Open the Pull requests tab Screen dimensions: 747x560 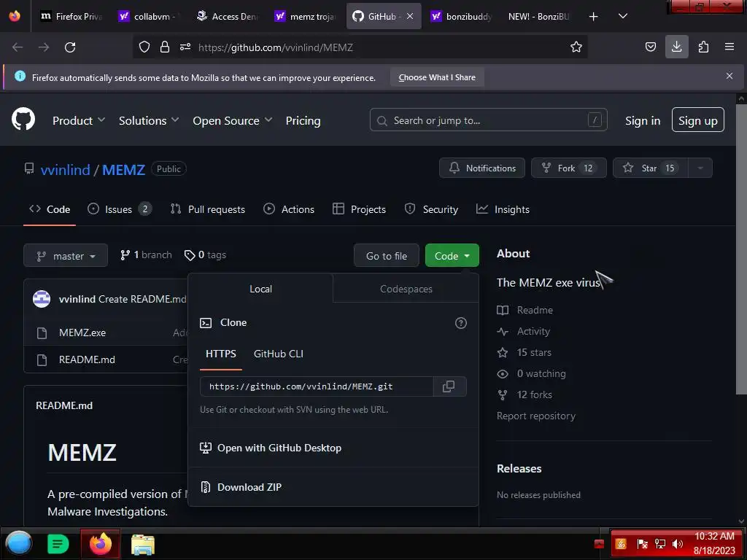(x=208, y=209)
